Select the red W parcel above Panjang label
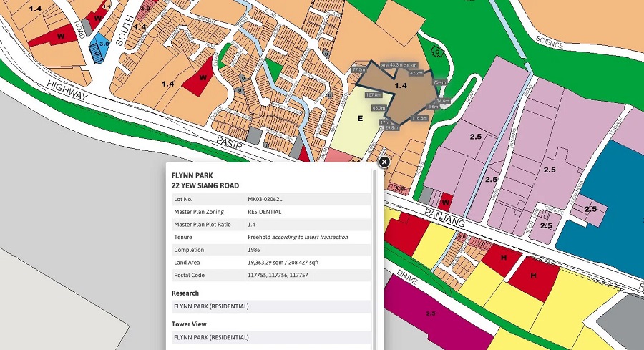The width and height of the screenshot is (644, 350). (x=445, y=201)
